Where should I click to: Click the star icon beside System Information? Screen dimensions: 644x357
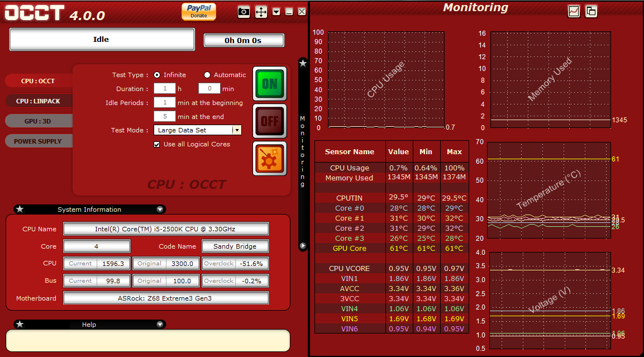pos(20,209)
